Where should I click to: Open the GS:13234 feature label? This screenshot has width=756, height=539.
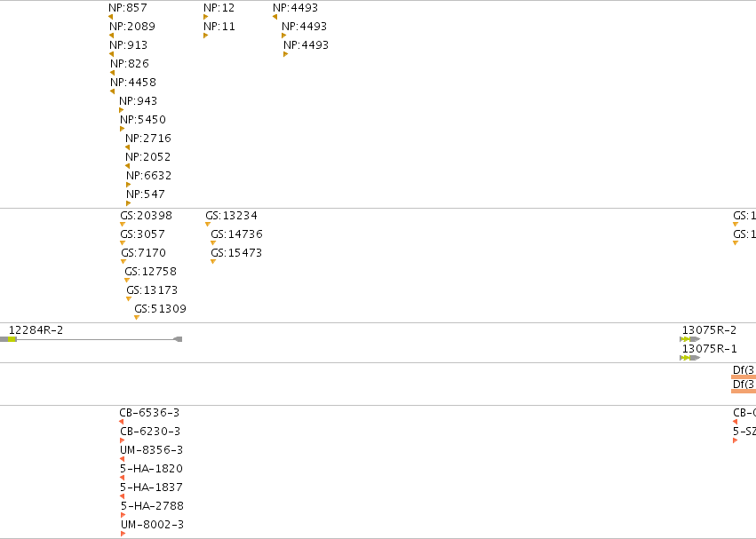pyautogui.click(x=231, y=216)
